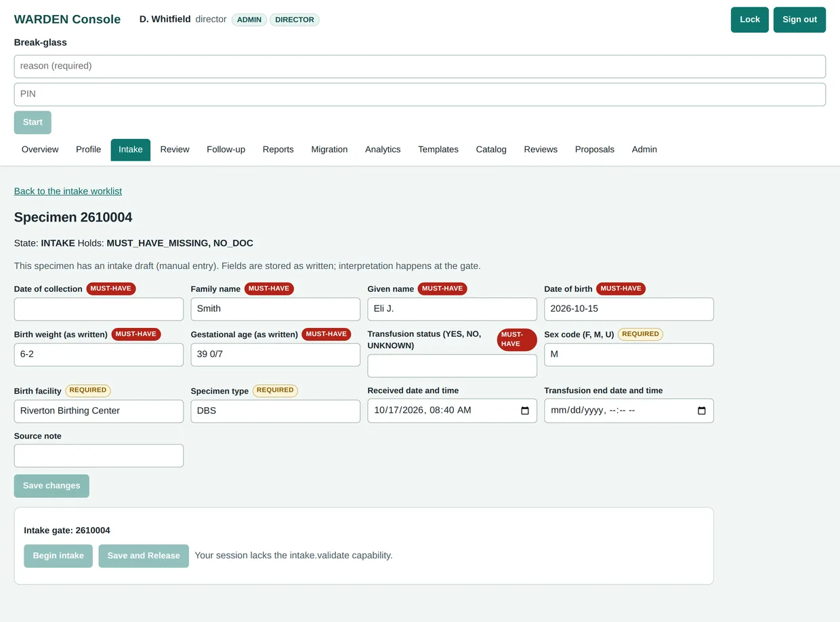Click the Date of birth field

point(629,309)
